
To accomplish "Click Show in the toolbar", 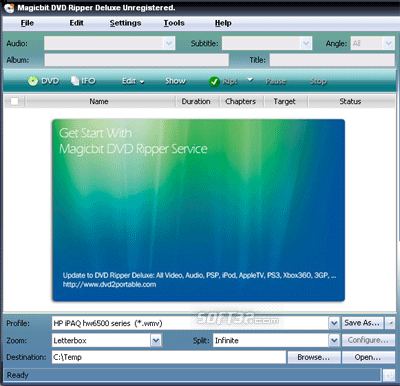I will [175, 81].
